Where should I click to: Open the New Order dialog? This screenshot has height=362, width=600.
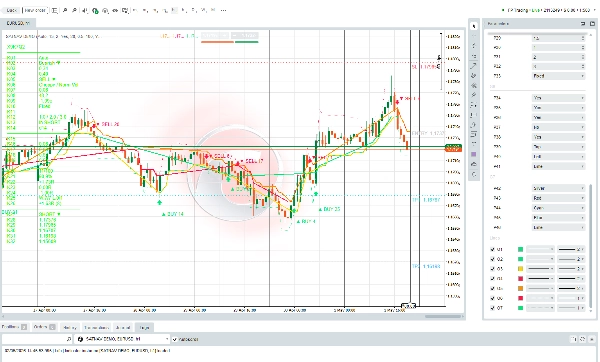(x=35, y=10)
